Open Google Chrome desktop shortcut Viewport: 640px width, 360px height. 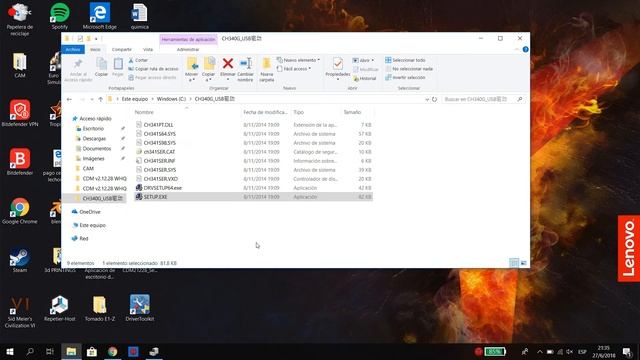20,211
